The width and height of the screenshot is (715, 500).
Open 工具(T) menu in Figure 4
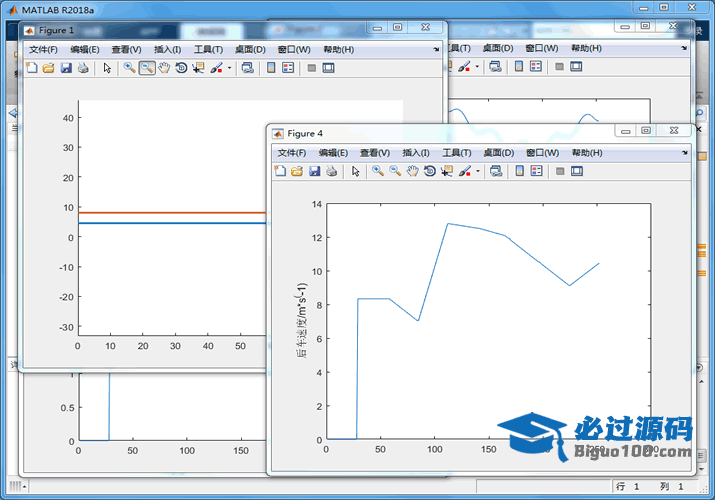[457, 153]
